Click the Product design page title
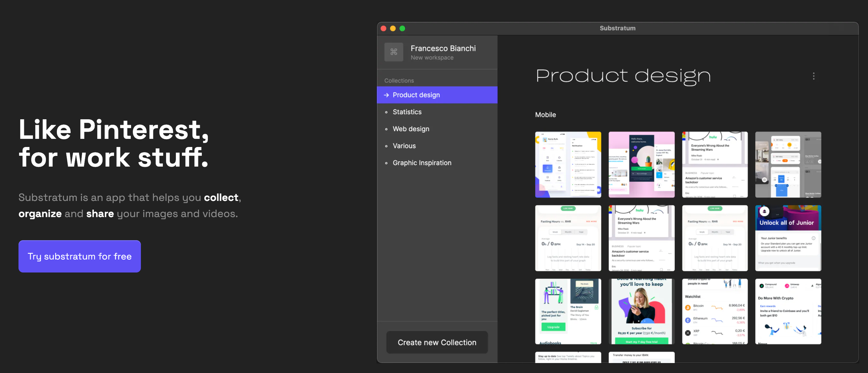868x373 pixels. (623, 76)
